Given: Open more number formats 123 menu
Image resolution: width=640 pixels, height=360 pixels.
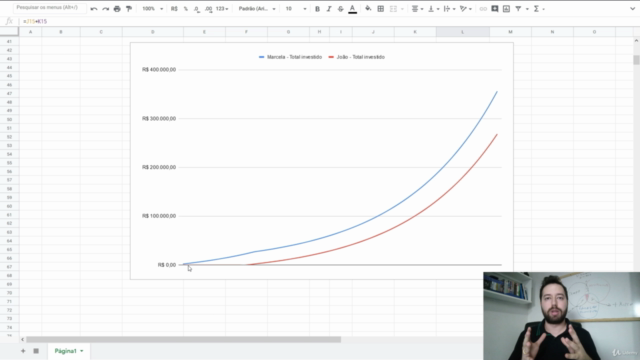Looking at the screenshot, I should click(222, 9).
